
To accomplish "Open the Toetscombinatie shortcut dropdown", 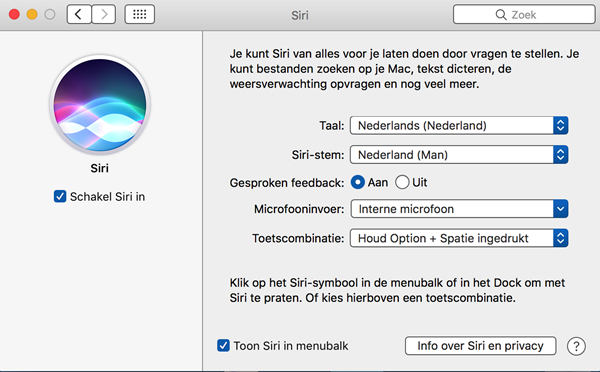I will (x=459, y=238).
